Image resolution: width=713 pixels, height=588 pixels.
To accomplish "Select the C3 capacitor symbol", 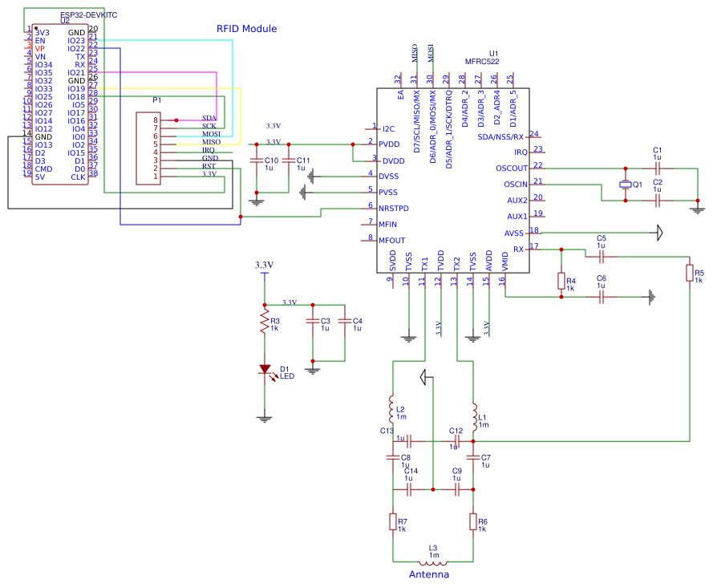I will (x=313, y=321).
